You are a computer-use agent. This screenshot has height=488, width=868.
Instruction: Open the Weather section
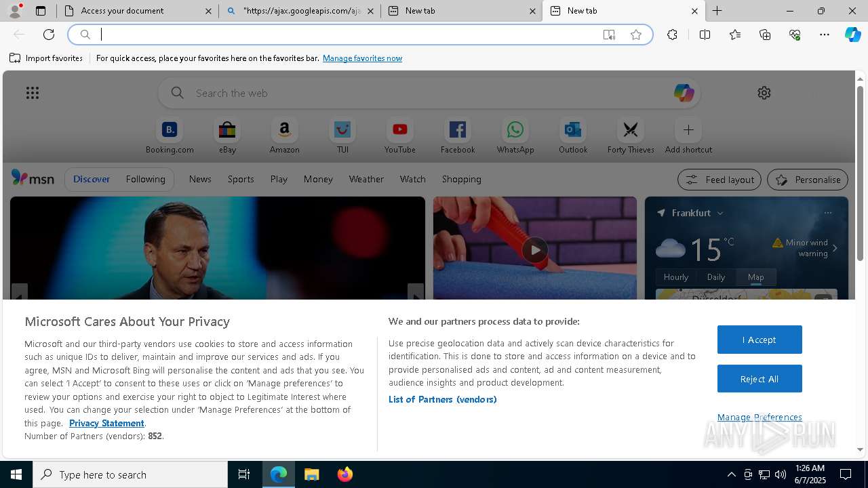pos(366,179)
